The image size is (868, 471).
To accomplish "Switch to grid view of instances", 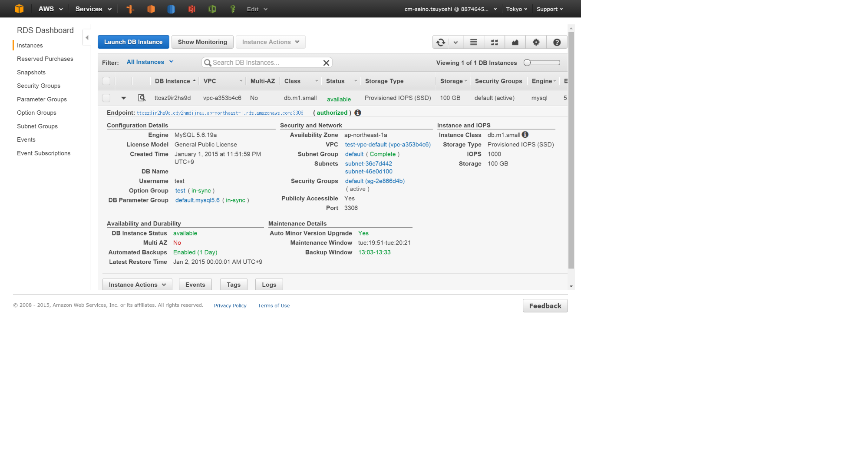I will [494, 42].
